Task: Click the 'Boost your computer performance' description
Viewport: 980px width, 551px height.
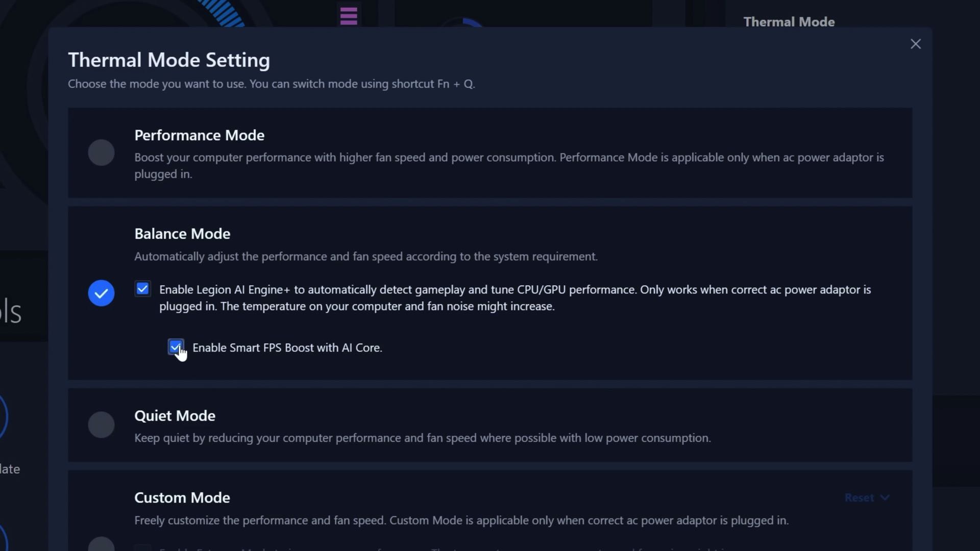Action: click(509, 166)
